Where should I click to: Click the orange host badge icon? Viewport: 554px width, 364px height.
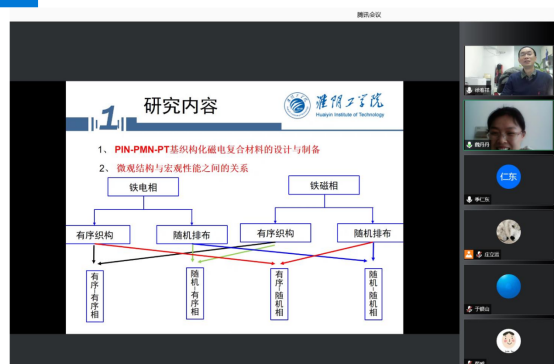click(469, 254)
